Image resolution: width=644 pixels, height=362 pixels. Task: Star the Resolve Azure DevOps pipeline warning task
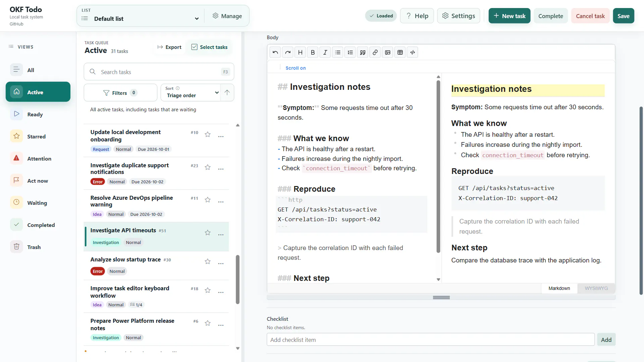208,200
